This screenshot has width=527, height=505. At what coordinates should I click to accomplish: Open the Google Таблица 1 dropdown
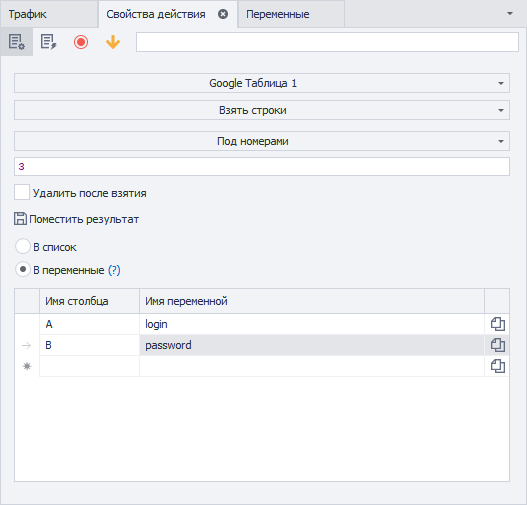coord(262,83)
